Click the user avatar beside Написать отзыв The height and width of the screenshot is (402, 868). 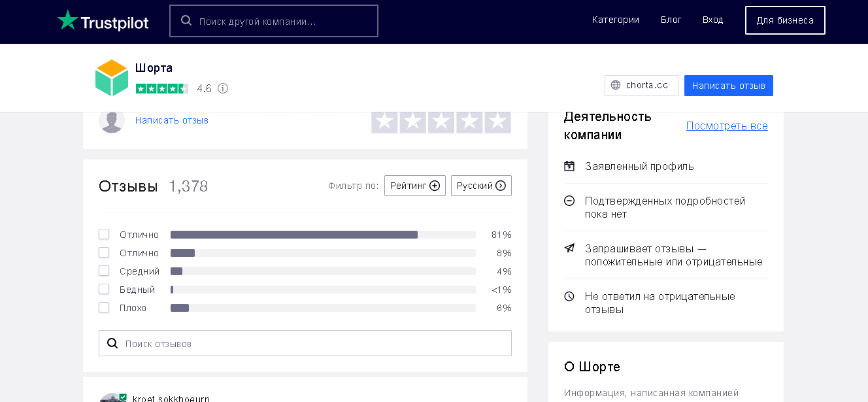(x=112, y=121)
